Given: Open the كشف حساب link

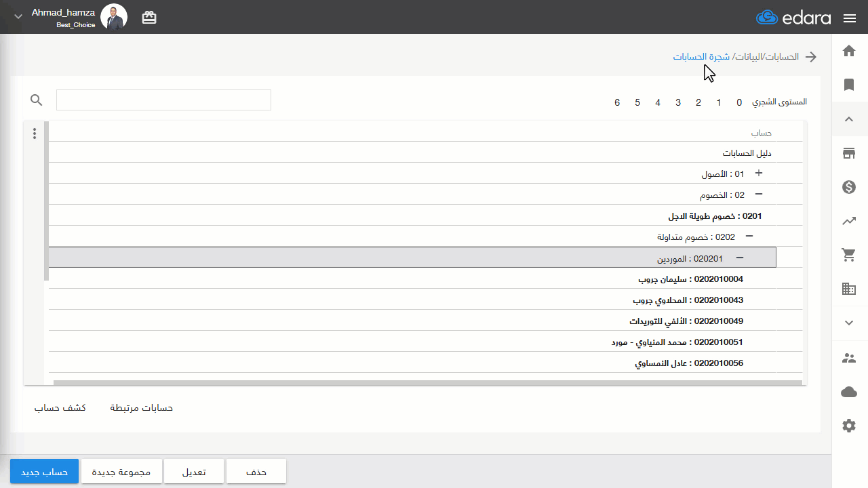Looking at the screenshot, I should point(60,408).
